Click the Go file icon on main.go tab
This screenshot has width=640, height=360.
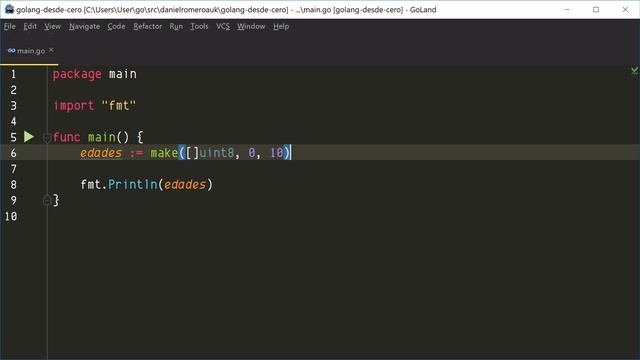tap(11, 51)
